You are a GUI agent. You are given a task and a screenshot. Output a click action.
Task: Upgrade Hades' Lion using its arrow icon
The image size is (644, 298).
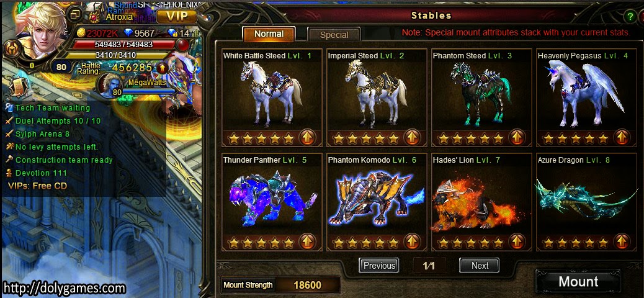[x=517, y=242]
